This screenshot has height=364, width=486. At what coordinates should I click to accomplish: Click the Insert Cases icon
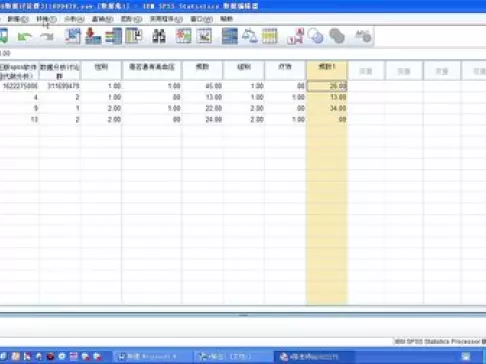point(183,36)
